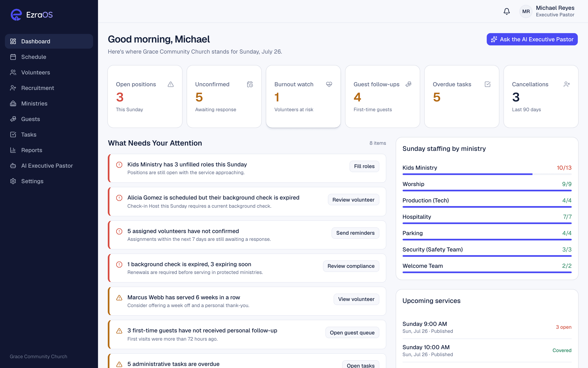Click the Worship staffing progress bar
Image resolution: width=588 pixels, height=368 pixels.
point(487,191)
